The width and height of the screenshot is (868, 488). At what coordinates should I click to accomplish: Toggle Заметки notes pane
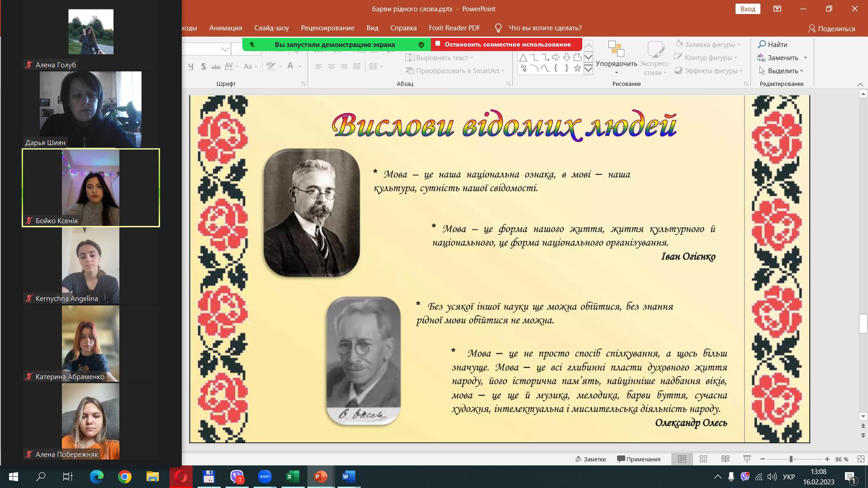(x=590, y=459)
